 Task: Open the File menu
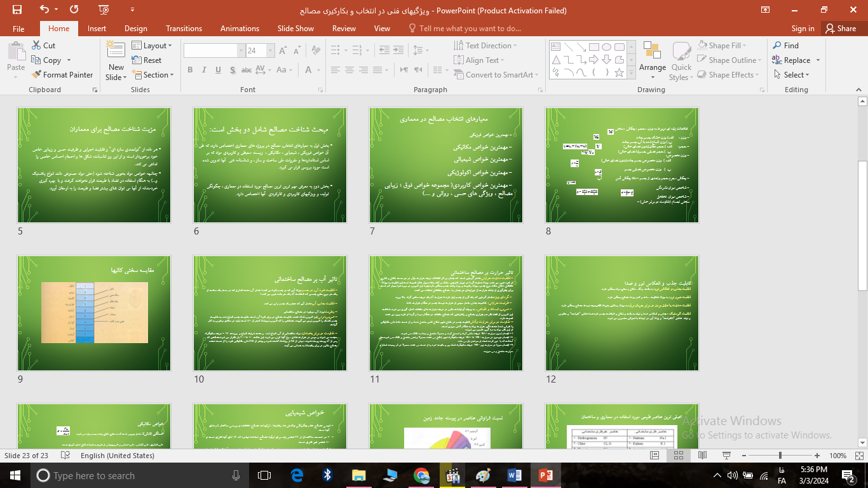click(18, 29)
